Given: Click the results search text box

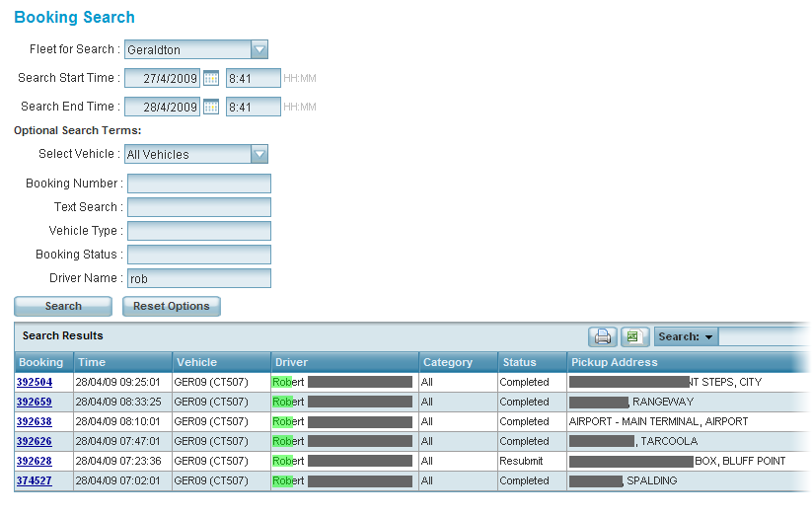Looking at the screenshot, I should pyautogui.click(x=765, y=337).
